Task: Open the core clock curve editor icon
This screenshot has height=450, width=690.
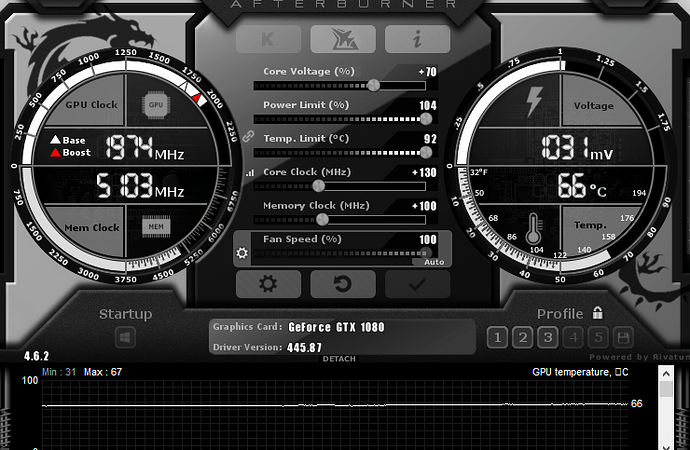Action: click(x=250, y=173)
